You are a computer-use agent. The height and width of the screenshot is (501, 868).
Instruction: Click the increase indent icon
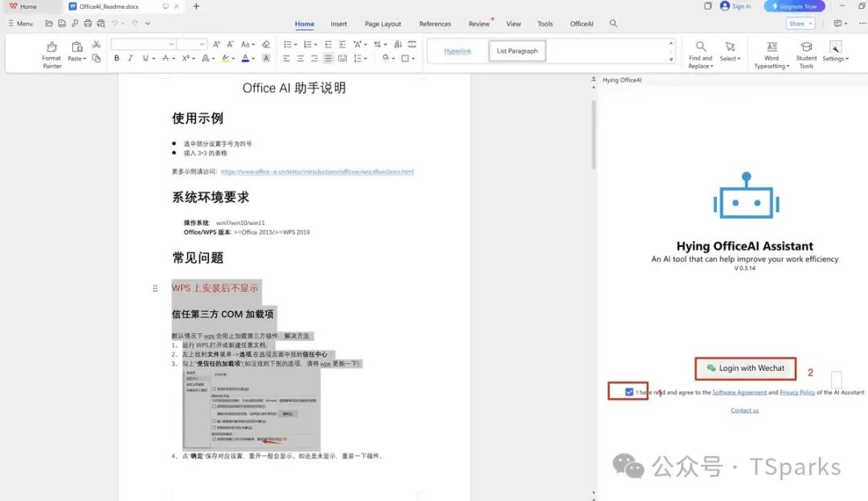342,44
